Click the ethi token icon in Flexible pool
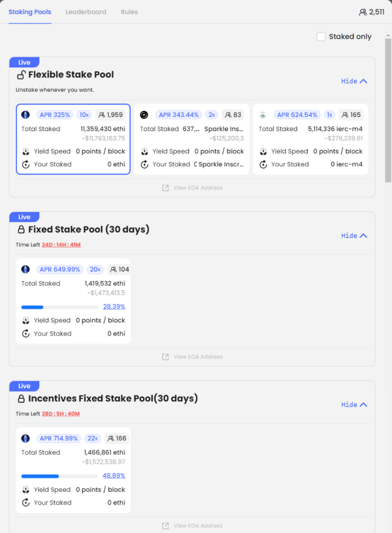 tap(26, 115)
